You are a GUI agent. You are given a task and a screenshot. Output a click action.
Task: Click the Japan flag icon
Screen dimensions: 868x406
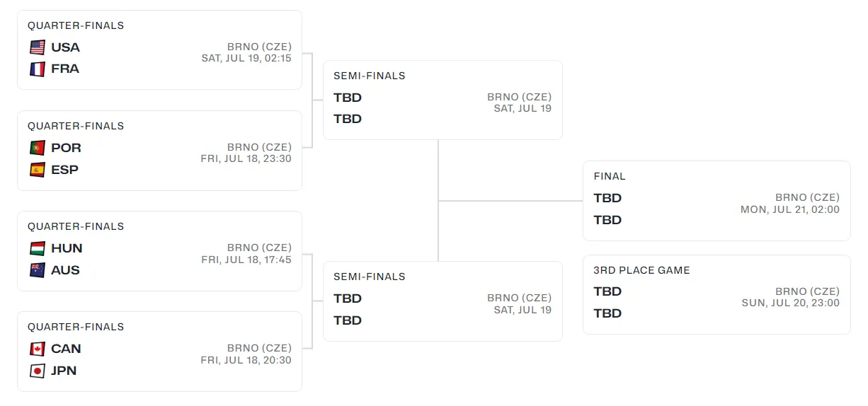coord(38,371)
